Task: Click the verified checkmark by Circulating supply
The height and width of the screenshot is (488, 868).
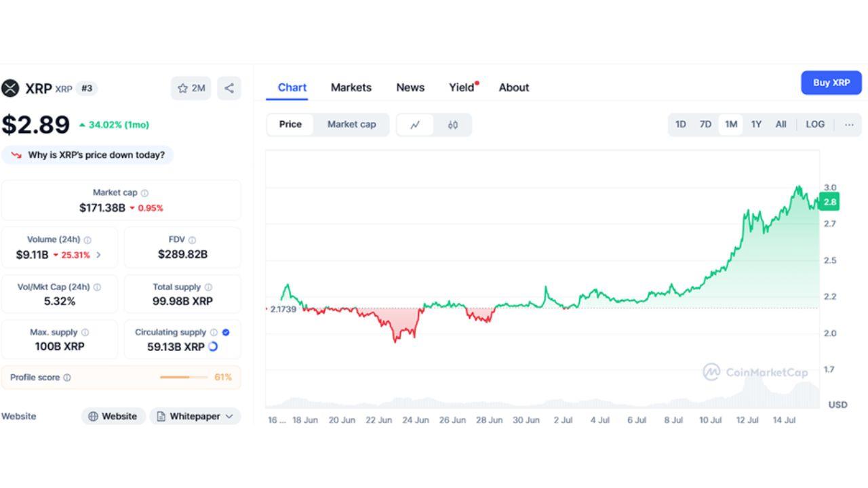Action: pos(226,333)
